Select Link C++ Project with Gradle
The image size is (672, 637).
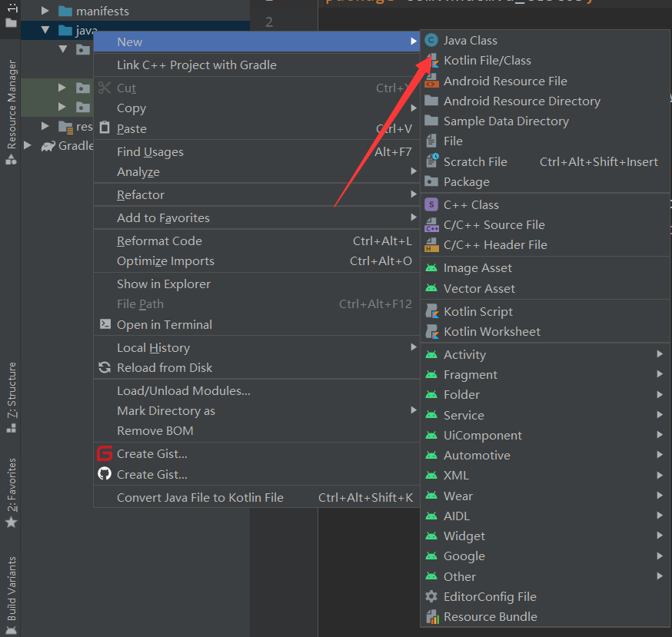[x=256, y=65]
